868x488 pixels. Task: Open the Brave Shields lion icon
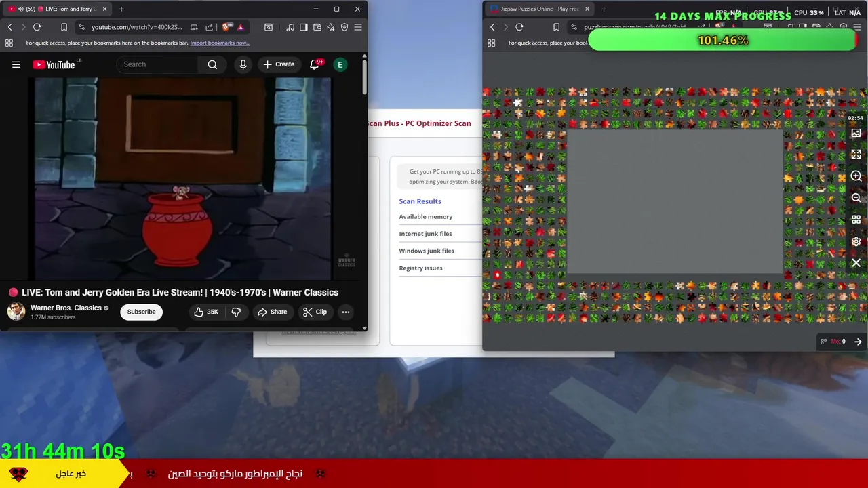226,27
